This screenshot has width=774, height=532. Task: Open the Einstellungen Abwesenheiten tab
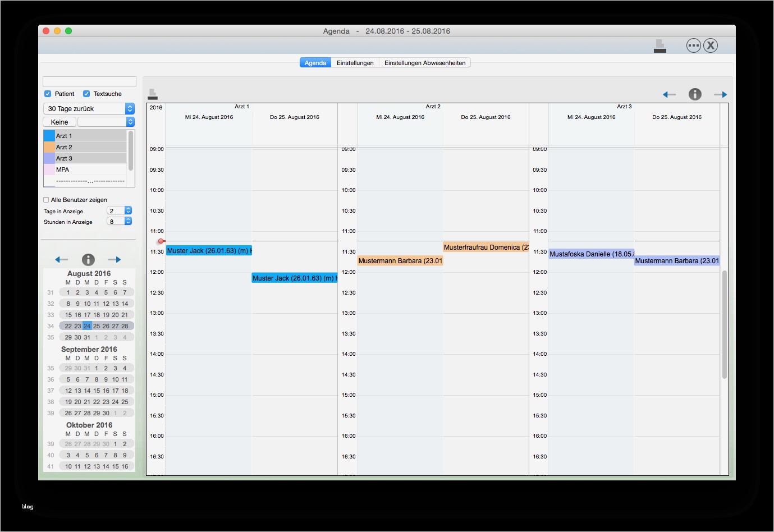(x=425, y=63)
